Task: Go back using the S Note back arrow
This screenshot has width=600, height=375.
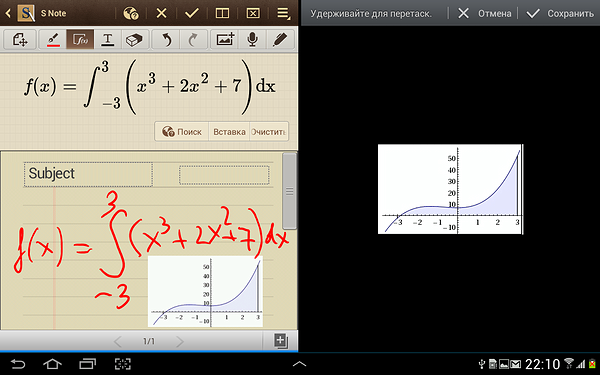Action: pyautogui.click(x=8, y=14)
